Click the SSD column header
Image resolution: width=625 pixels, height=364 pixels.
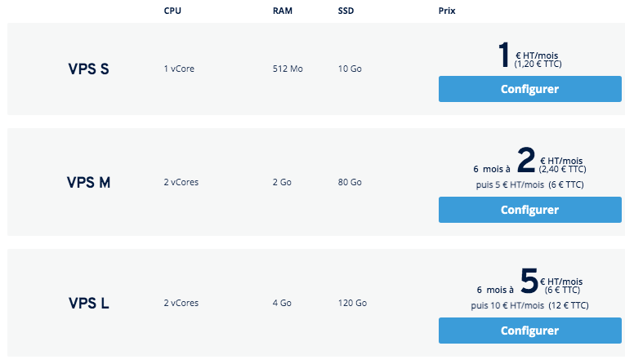tap(346, 11)
